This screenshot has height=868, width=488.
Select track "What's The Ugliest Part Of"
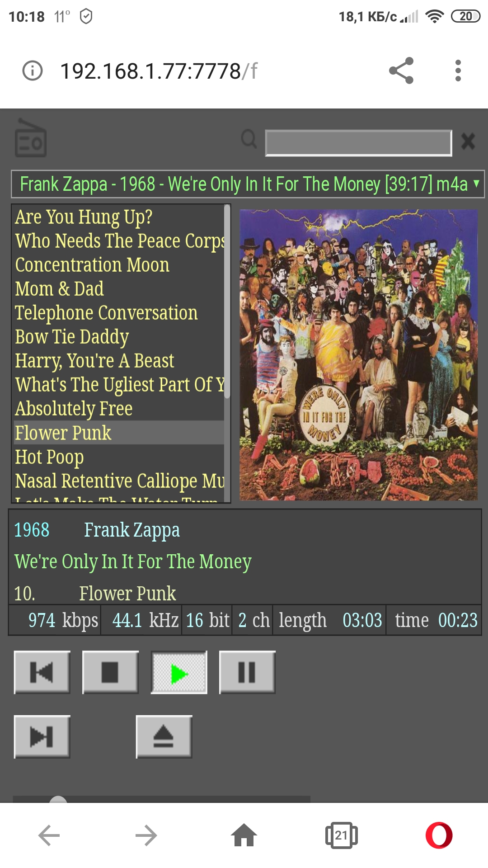[x=119, y=385]
